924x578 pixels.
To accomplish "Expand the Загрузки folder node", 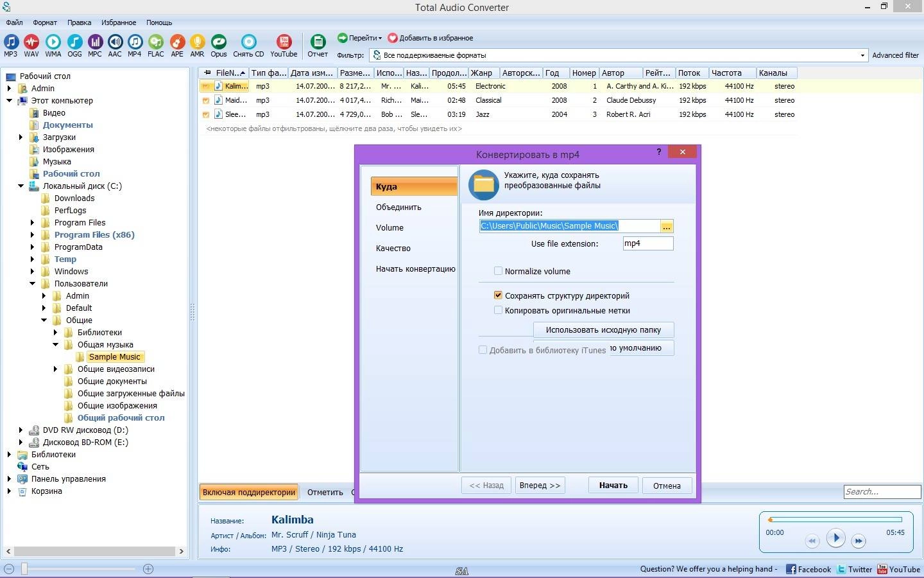I will point(21,137).
